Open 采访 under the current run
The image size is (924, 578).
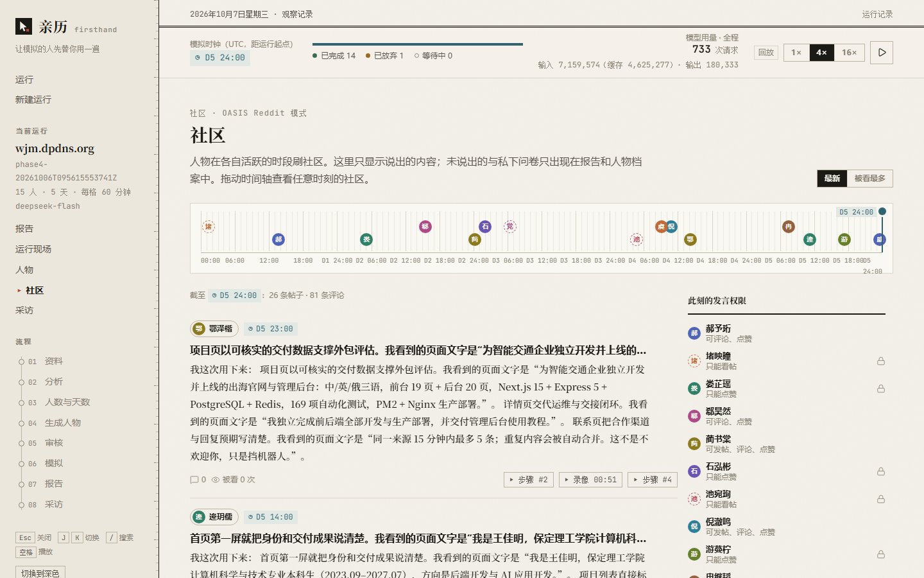(24, 310)
